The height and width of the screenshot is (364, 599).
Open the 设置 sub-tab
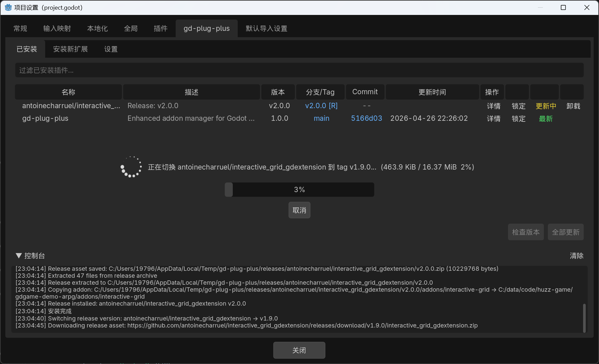[x=111, y=49]
